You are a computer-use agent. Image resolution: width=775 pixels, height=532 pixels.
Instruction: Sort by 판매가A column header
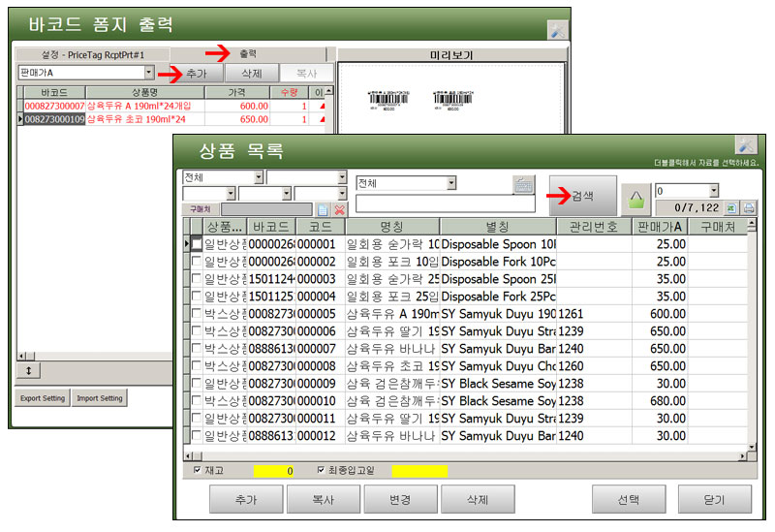[660, 227]
